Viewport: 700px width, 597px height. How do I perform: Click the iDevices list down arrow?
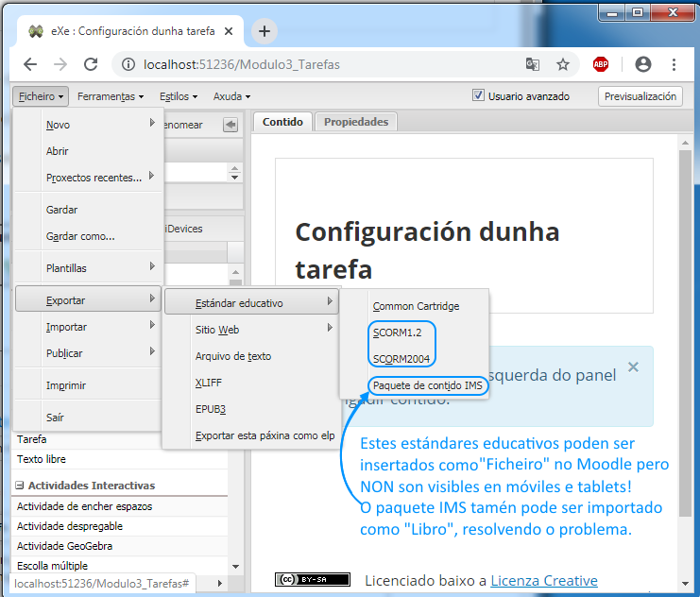[236, 566]
